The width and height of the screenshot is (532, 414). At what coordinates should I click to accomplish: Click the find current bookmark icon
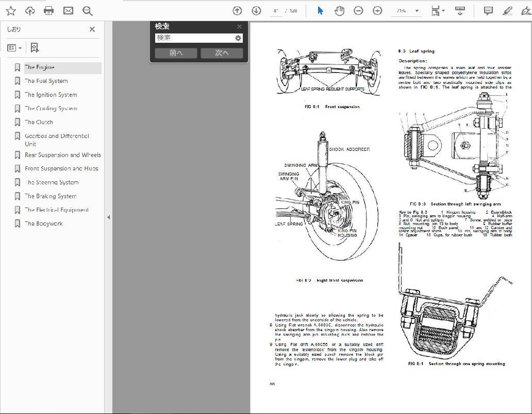[x=34, y=48]
